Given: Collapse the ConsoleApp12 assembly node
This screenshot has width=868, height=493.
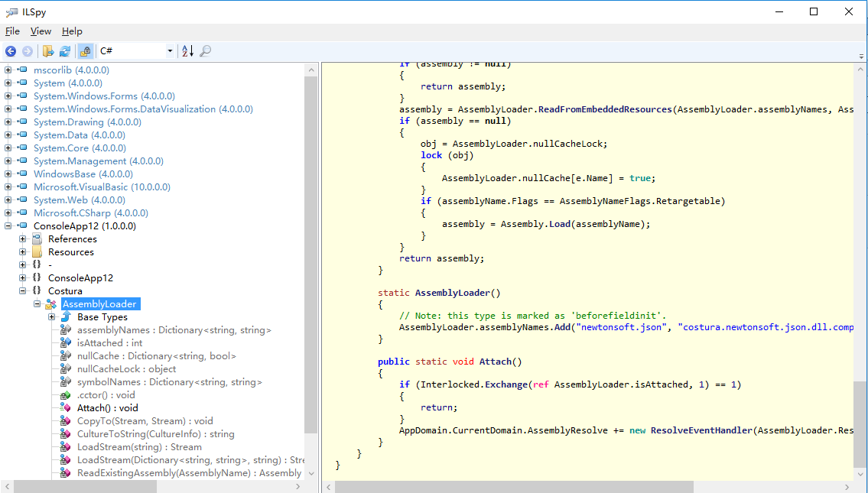Looking at the screenshot, I should pyautogui.click(x=8, y=226).
